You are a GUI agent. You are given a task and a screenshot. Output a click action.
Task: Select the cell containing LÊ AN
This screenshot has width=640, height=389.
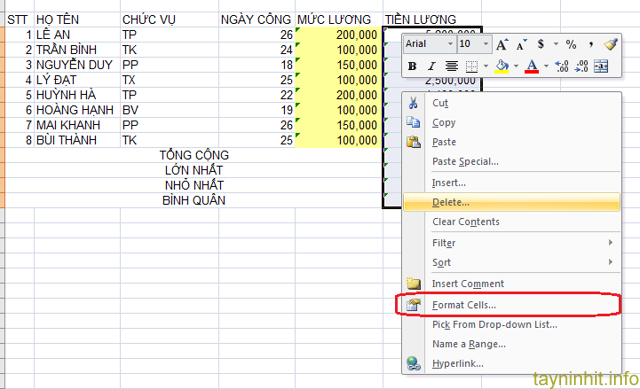77,35
